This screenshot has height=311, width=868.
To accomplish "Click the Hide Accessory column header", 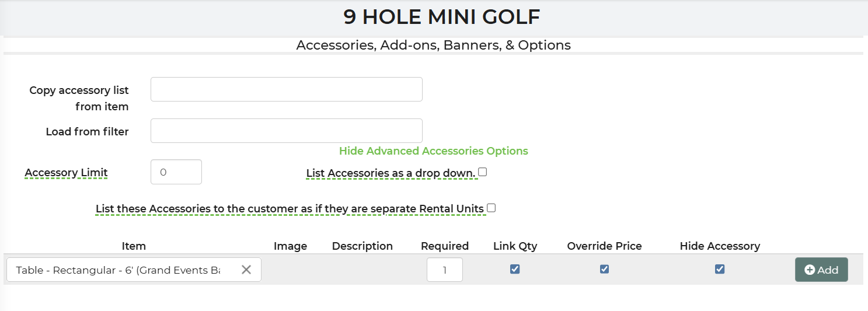I will (720, 246).
